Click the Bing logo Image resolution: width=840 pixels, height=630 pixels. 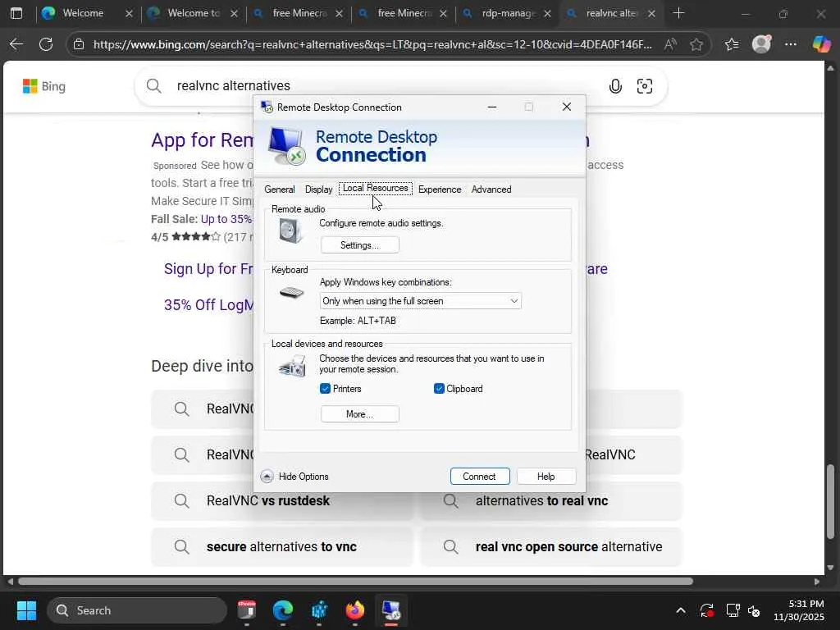click(44, 86)
